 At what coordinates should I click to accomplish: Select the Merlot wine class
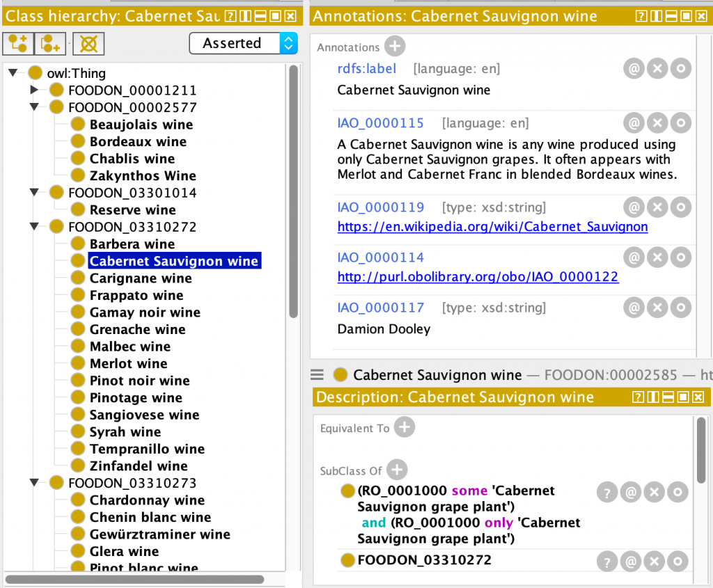(x=128, y=363)
